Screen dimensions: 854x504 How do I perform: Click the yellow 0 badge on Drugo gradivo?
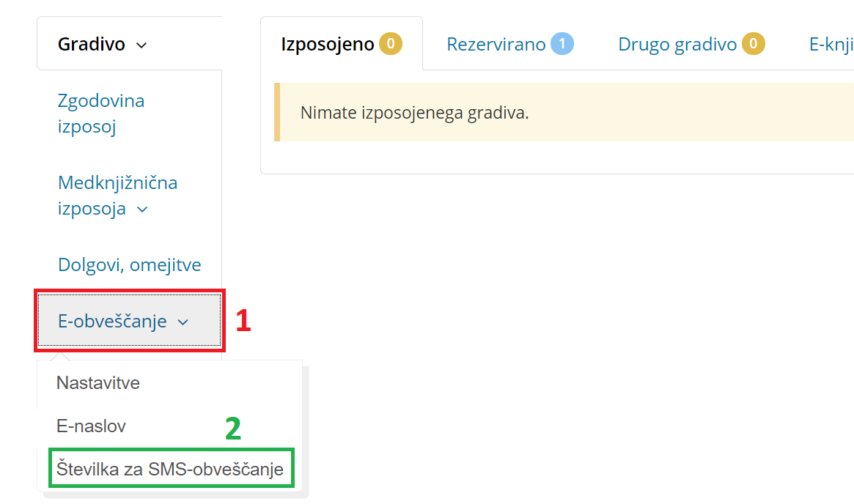(x=754, y=43)
